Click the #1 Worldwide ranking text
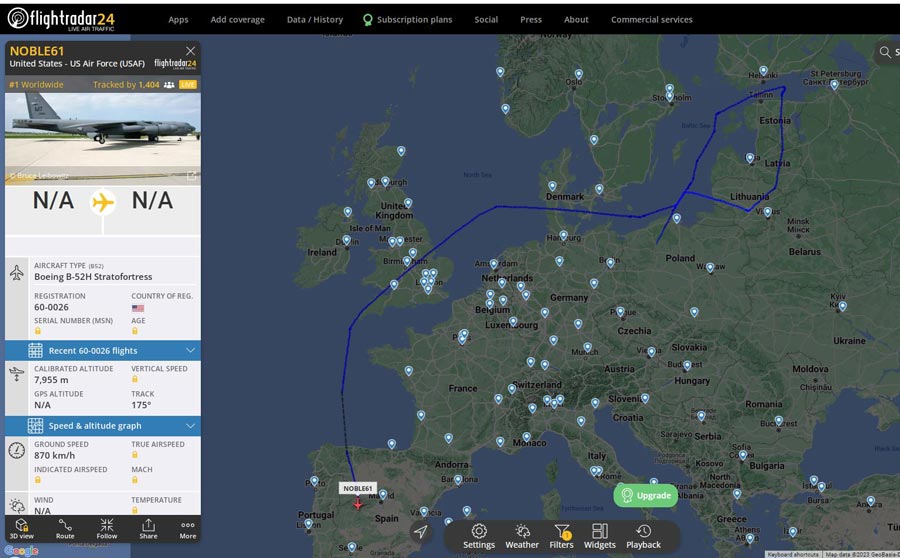The image size is (900, 558). (36, 84)
